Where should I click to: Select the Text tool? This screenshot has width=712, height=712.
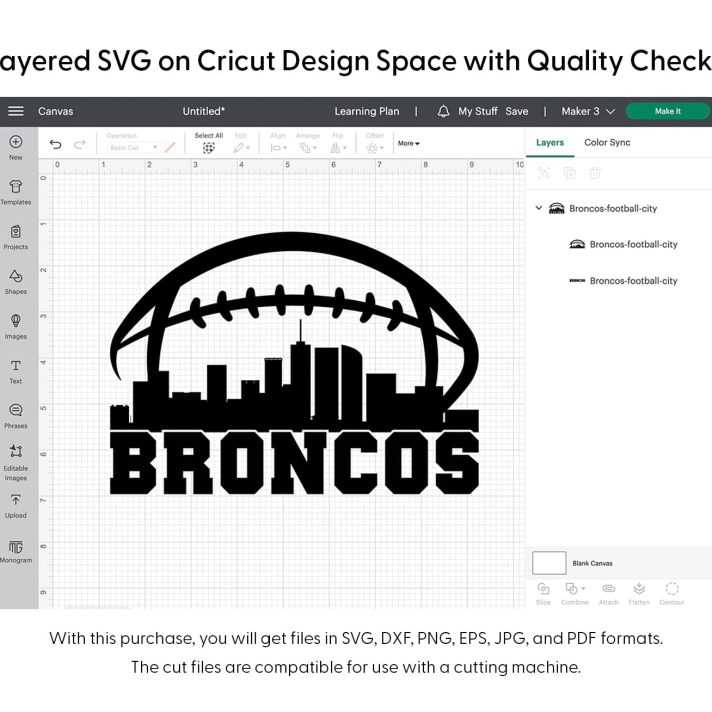click(x=15, y=371)
